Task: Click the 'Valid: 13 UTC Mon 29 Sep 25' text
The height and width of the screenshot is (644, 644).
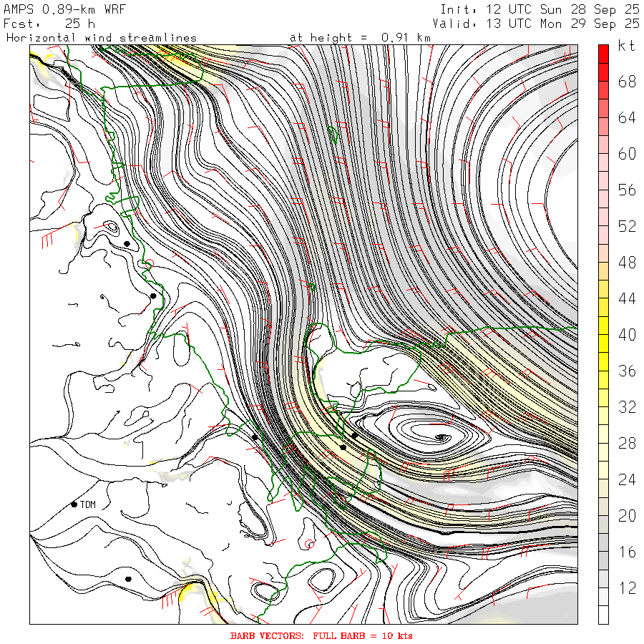Action: [x=535, y=24]
